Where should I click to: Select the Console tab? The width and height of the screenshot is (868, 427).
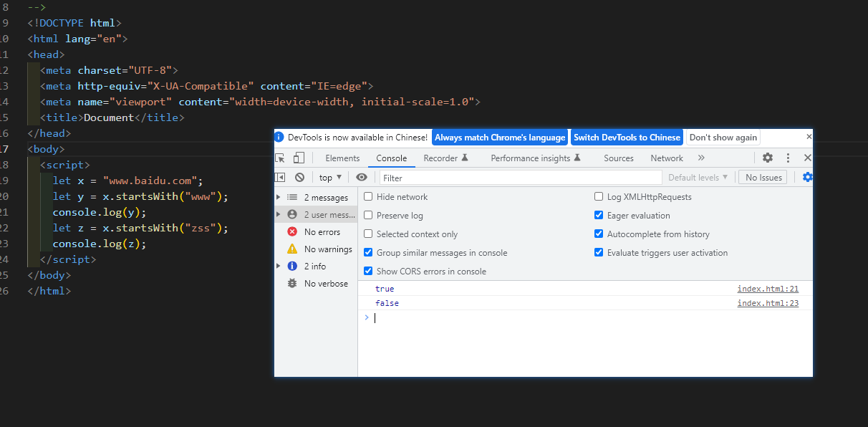tap(392, 158)
